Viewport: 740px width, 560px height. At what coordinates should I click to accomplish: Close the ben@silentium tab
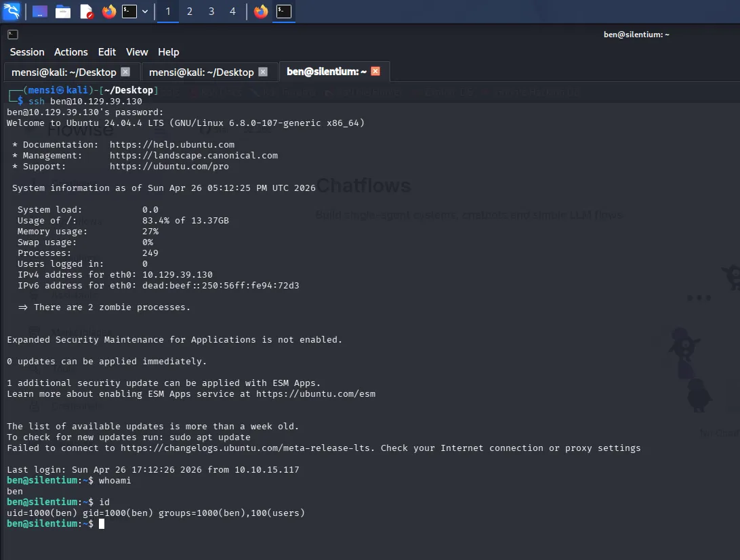coord(375,71)
